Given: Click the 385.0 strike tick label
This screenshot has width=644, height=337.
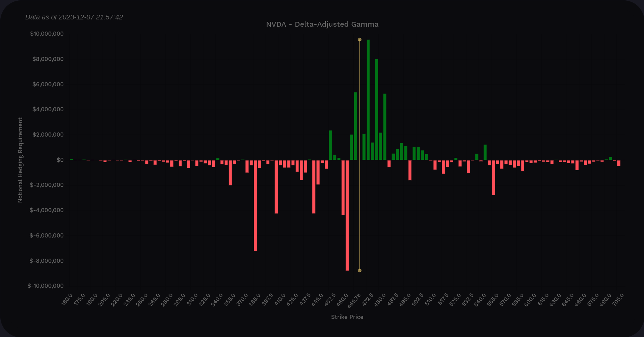Looking at the screenshot, I should tap(254, 299).
